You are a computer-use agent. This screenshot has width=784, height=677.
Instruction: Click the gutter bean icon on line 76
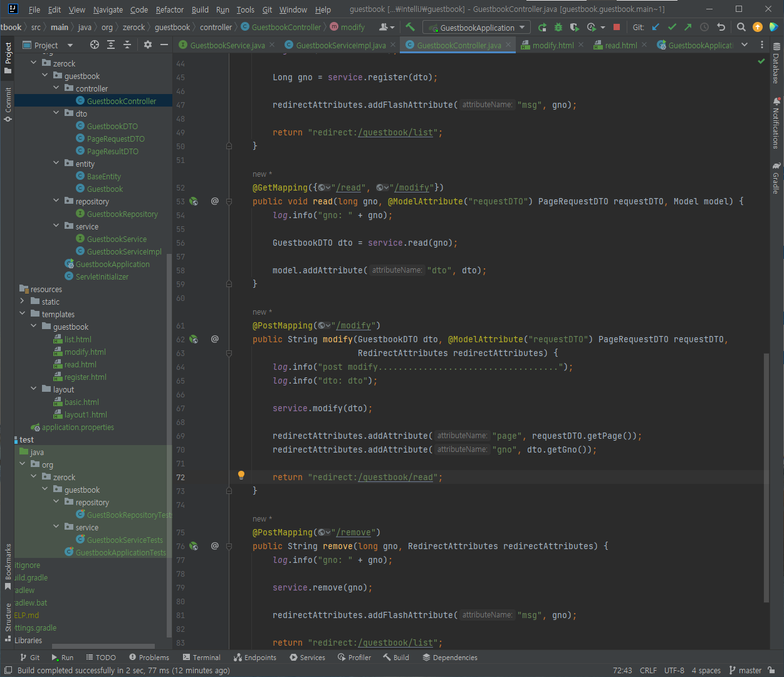(x=194, y=546)
